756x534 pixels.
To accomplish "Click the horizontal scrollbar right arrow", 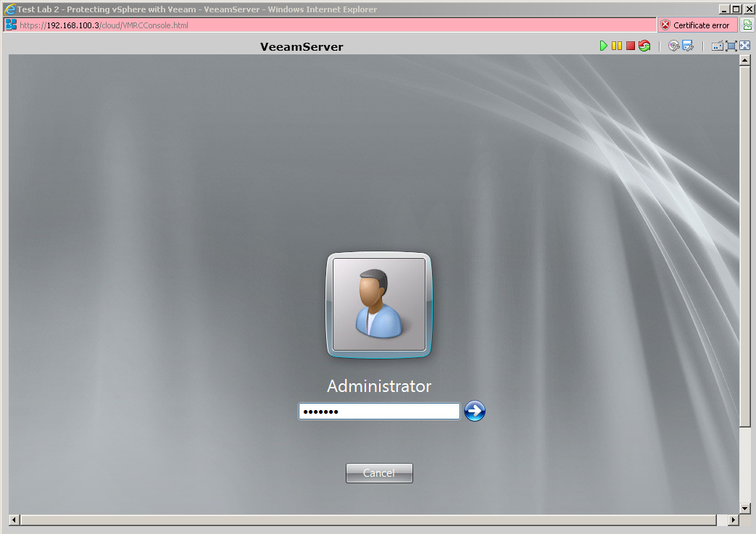I will click(x=734, y=520).
